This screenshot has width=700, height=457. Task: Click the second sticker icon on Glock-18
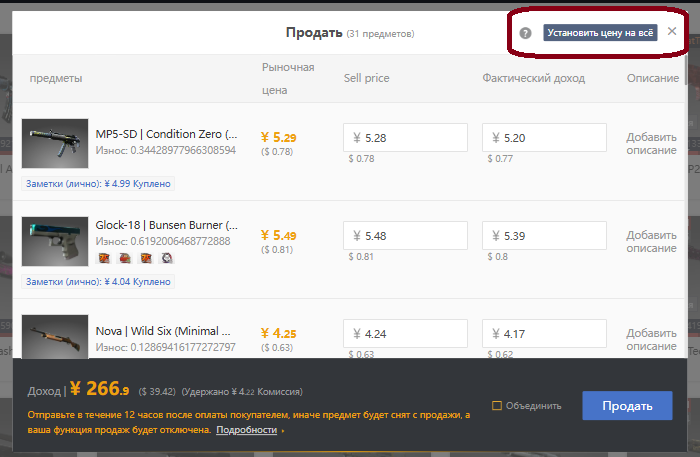pyautogui.click(x=125, y=258)
